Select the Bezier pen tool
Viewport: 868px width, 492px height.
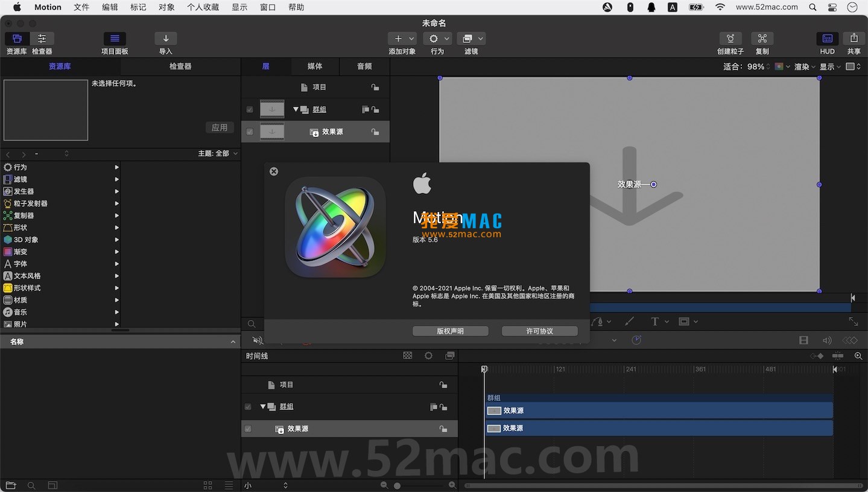597,322
